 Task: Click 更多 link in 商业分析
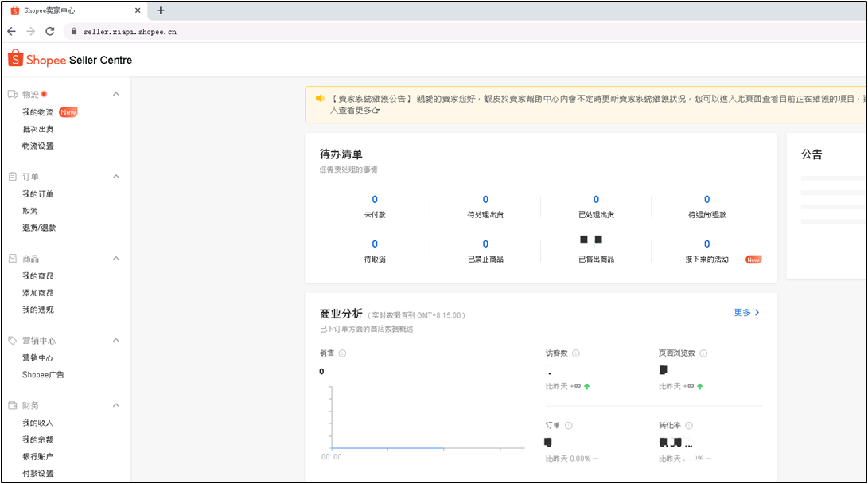click(746, 313)
